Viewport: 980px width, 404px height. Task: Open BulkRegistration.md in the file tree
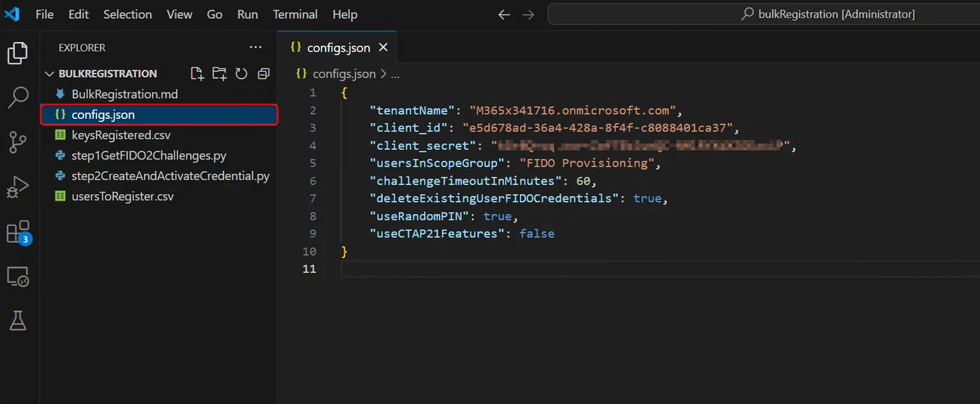(x=125, y=94)
